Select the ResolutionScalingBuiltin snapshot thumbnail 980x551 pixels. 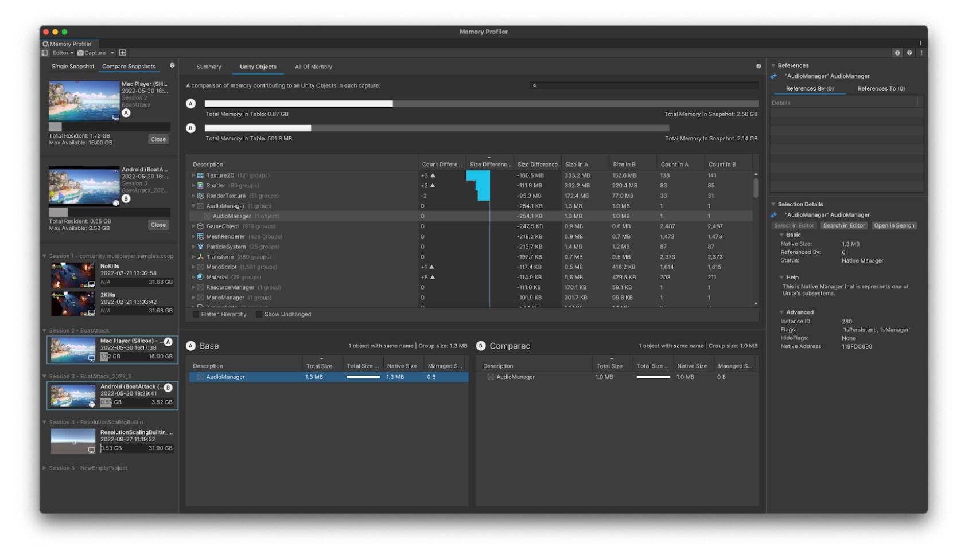[73, 440]
